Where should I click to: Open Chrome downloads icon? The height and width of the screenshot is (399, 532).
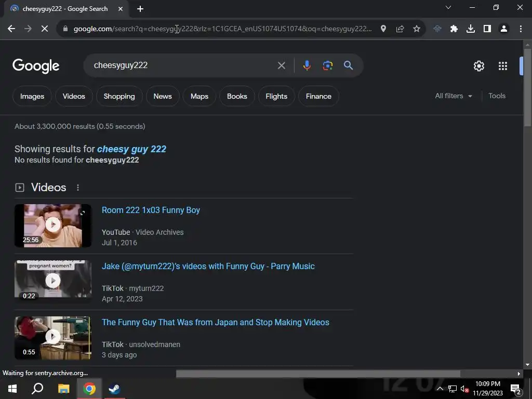click(x=471, y=29)
